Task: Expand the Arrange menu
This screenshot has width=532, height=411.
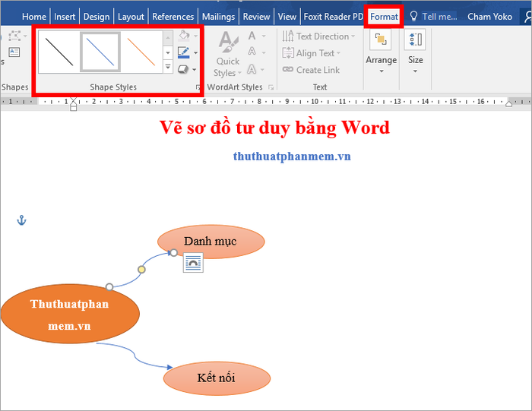Action: [381, 51]
